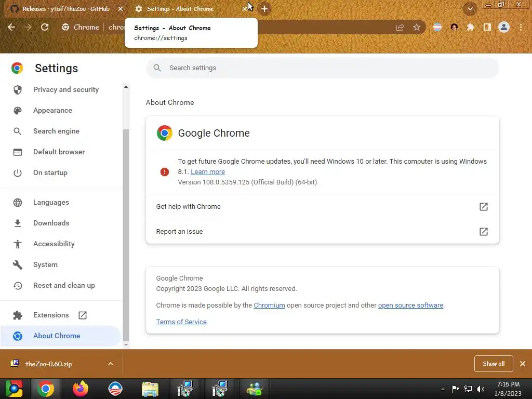Close the Releases theZoo GitHub tab

click(x=121, y=9)
